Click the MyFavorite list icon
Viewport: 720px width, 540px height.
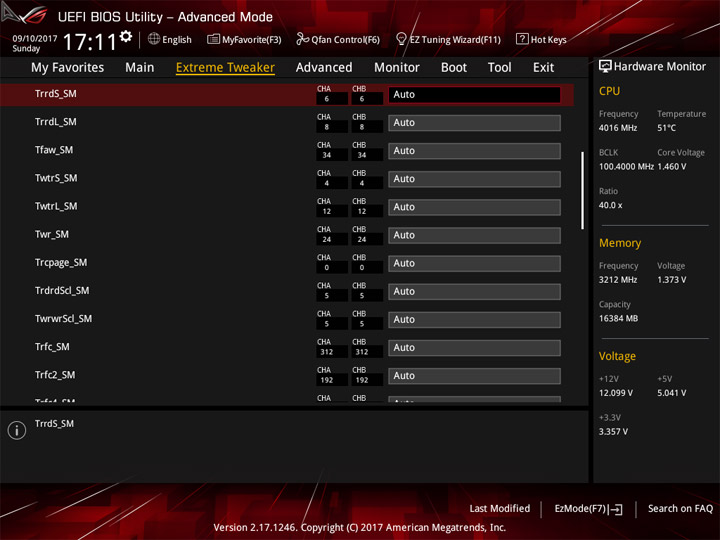(213, 39)
